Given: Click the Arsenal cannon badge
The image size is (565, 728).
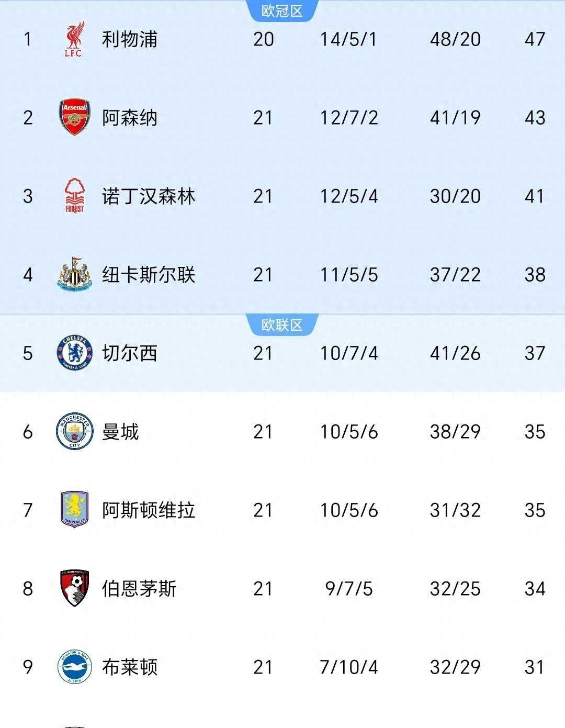Looking at the screenshot, I should (75, 117).
